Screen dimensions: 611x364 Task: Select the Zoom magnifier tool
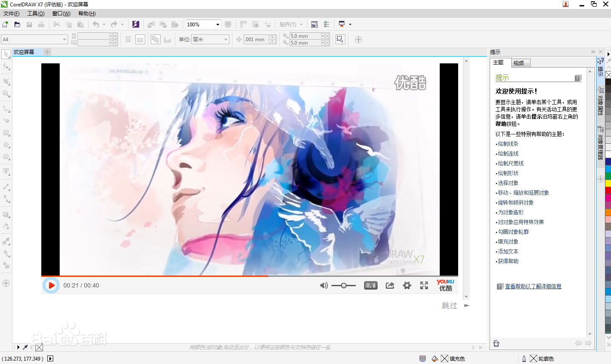6,94
